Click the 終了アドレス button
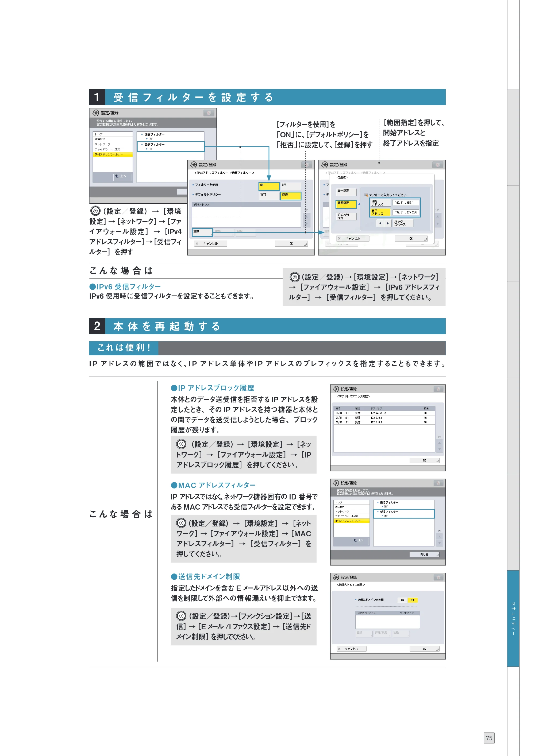 pyautogui.click(x=380, y=212)
